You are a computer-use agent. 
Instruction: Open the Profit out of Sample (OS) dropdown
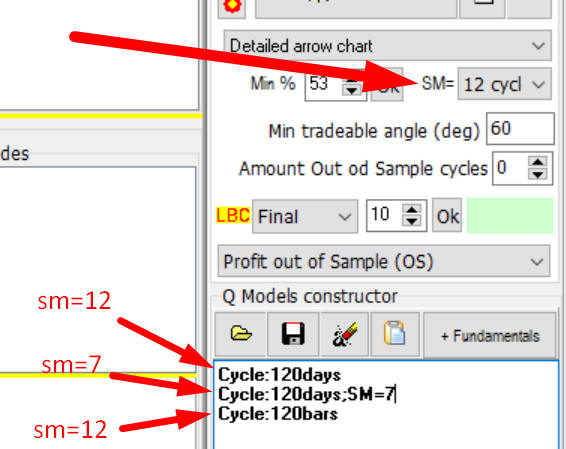pos(384,261)
